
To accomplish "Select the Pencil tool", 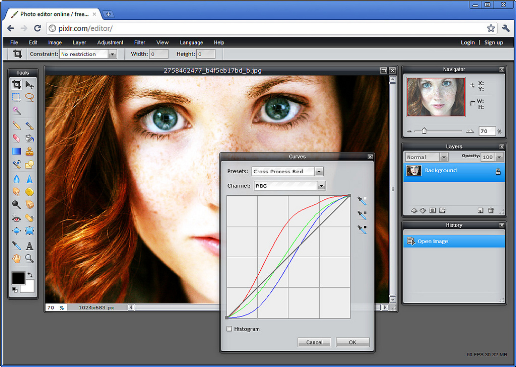I will point(16,125).
